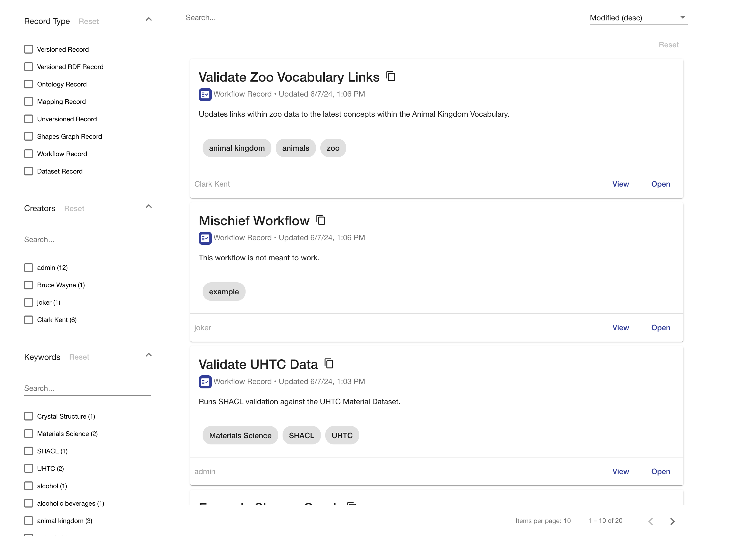
Task: Select Unversioned Record checkbox
Action: click(x=29, y=119)
